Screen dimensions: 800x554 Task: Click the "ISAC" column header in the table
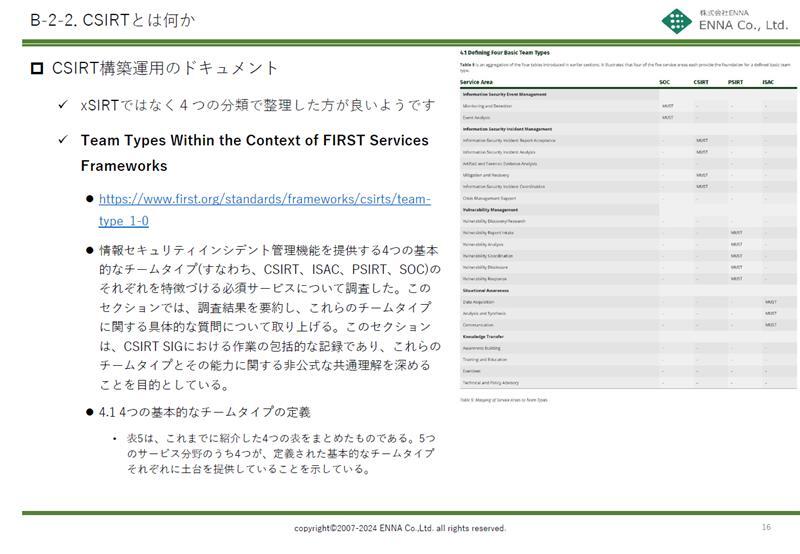coord(768,82)
